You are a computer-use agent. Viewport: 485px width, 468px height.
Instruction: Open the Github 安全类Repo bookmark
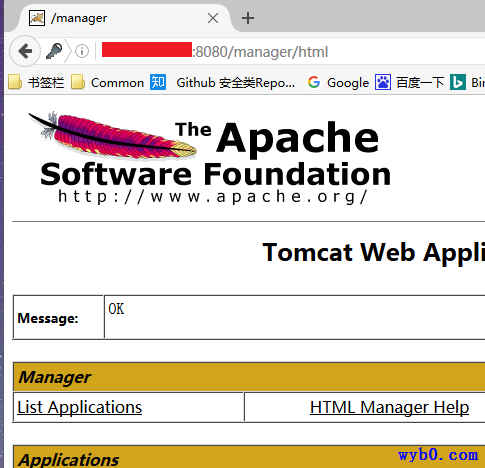tap(235, 83)
